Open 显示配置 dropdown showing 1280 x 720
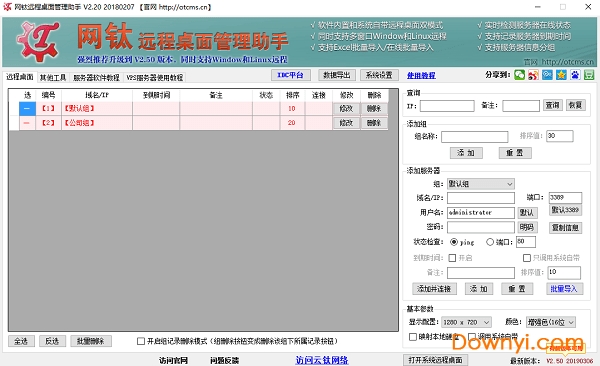Image resolution: width=600 pixels, height=366 pixels. (466, 322)
